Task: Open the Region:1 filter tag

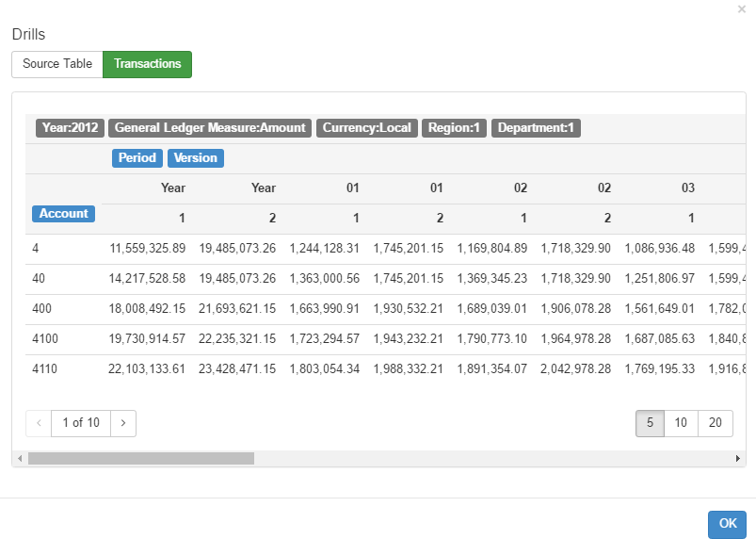Action: tap(454, 128)
